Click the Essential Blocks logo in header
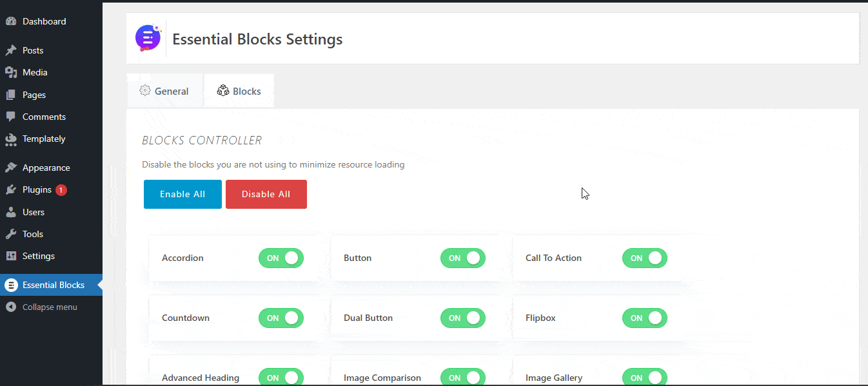The height and width of the screenshot is (386, 868). pyautogui.click(x=148, y=38)
